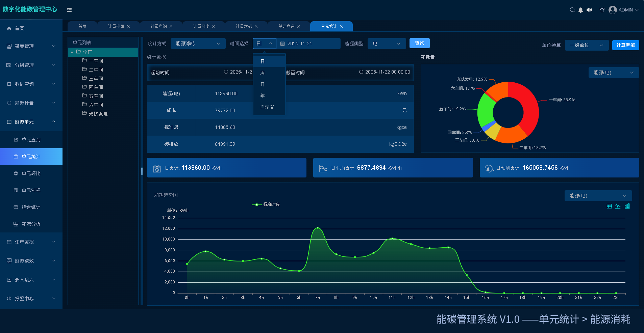Open the 能源类型 电 dropdown
Screen dimensions: 644x333
click(387, 44)
